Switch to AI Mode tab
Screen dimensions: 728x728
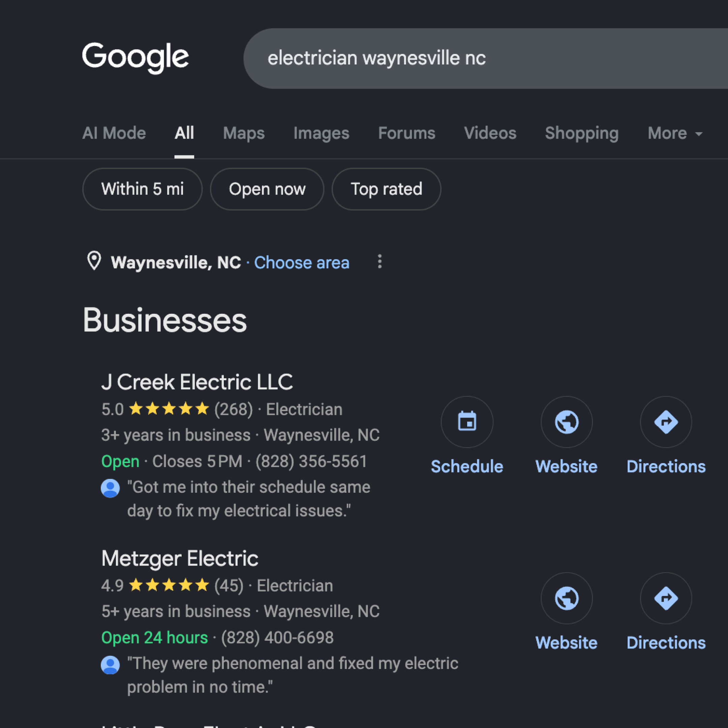[x=114, y=133]
